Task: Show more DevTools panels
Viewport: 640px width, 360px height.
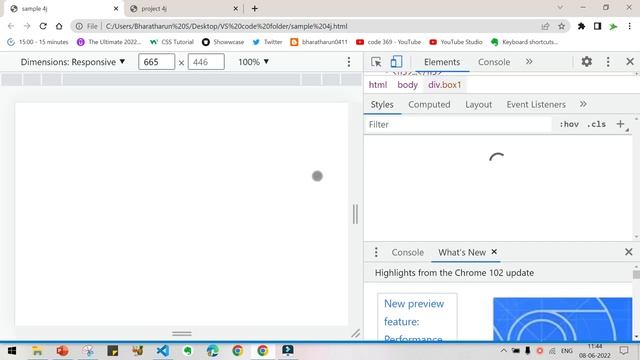Action: click(x=529, y=62)
